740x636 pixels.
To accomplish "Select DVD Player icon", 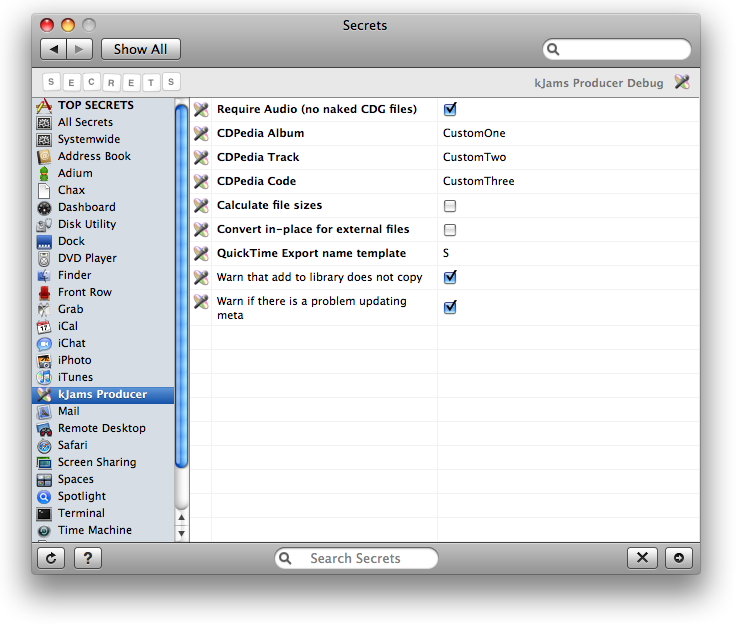I will (x=44, y=259).
